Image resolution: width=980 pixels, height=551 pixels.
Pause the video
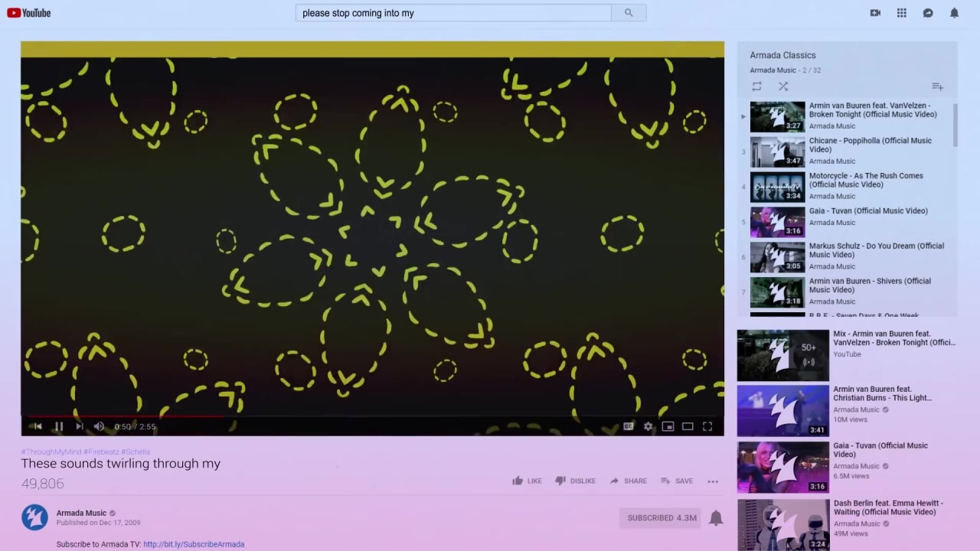[59, 426]
